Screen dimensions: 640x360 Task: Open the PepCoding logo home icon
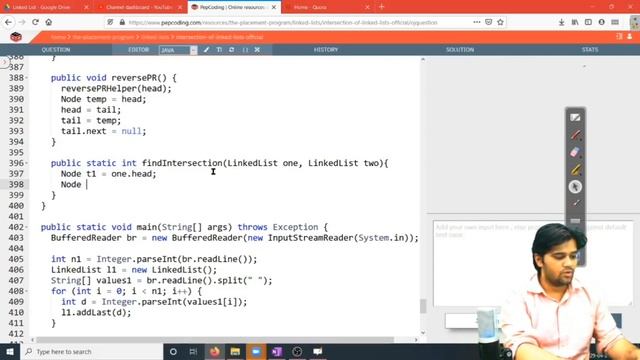[16, 37]
